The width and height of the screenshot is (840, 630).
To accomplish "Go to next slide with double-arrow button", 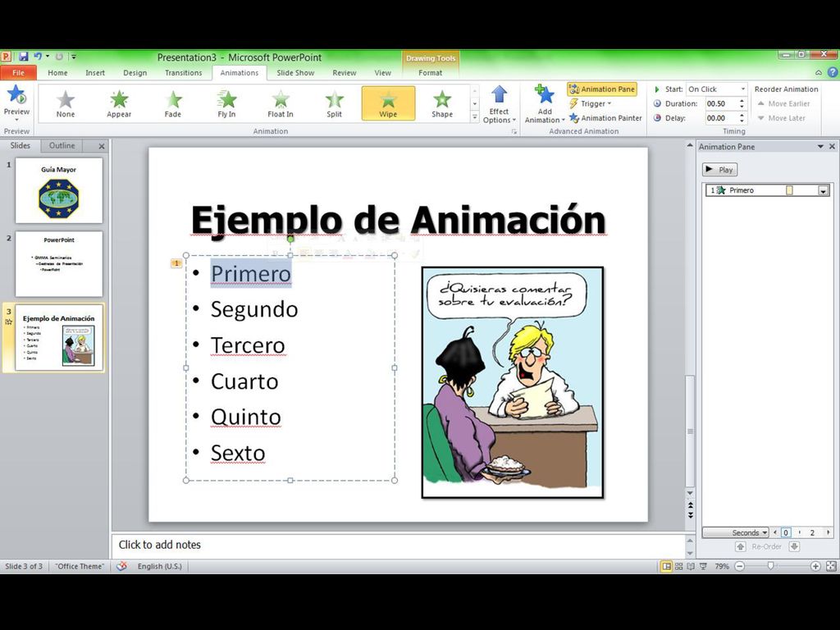I will 691,515.
